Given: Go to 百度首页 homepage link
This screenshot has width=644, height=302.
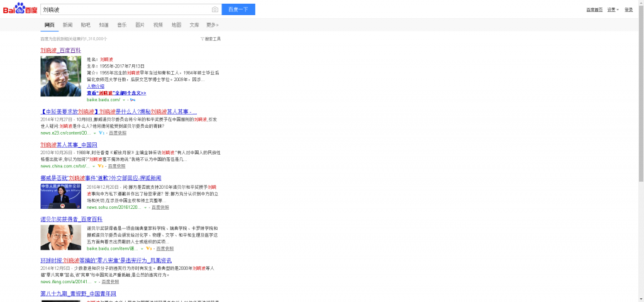Looking at the screenshot, I should click(594, 9).
